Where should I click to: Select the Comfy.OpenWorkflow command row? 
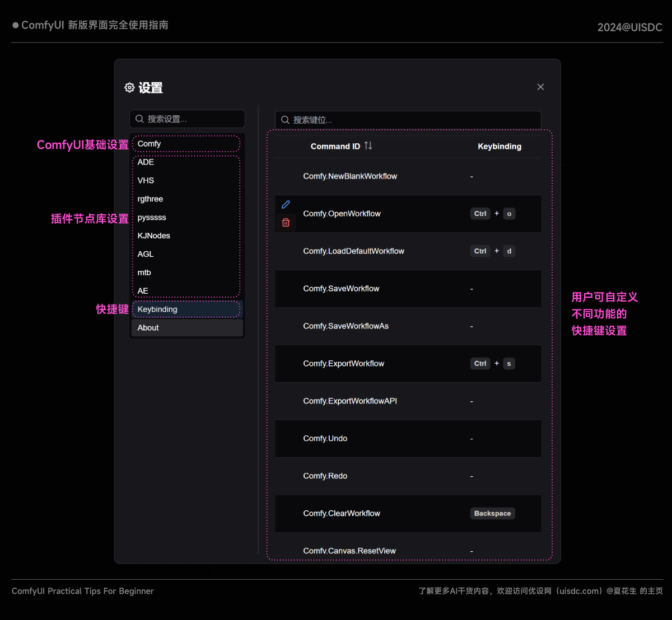tap(408, 214)
